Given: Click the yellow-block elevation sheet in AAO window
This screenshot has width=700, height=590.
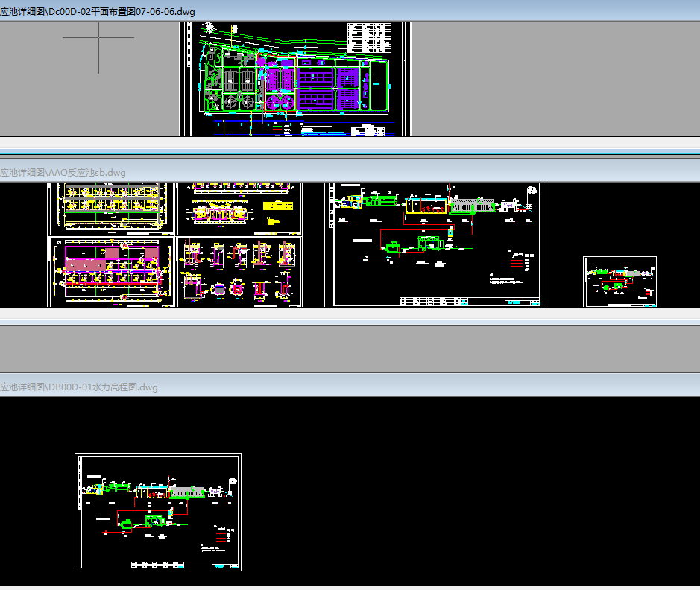Looking at the screenshot, I should tap(240, 209).
